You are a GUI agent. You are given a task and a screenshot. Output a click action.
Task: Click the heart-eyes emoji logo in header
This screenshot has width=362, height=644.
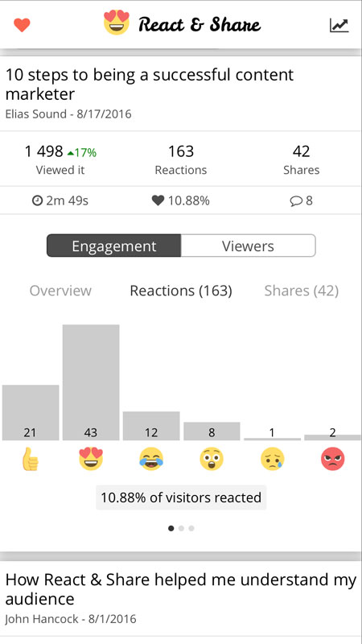point(117,23)
